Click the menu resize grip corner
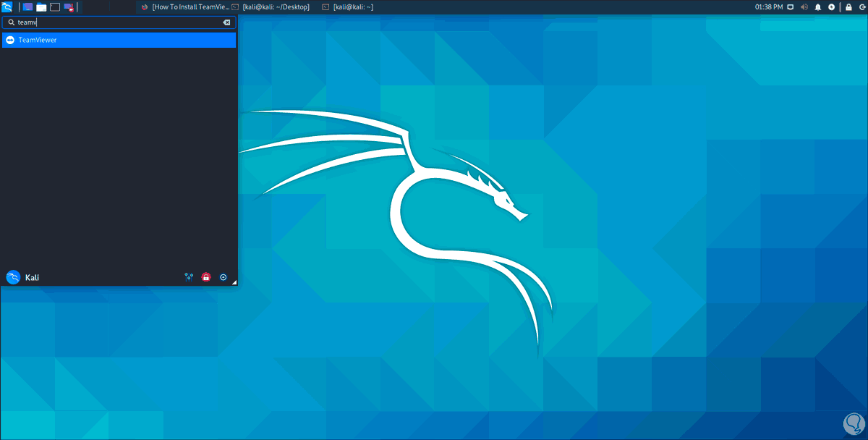The image size is (868, 440). 234,283
